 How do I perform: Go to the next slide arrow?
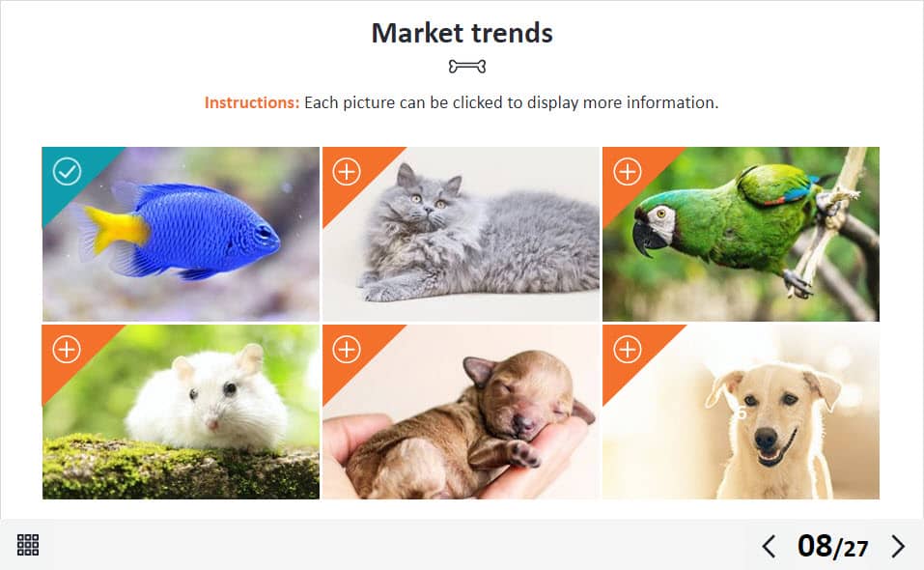click(x=898, y=547)
